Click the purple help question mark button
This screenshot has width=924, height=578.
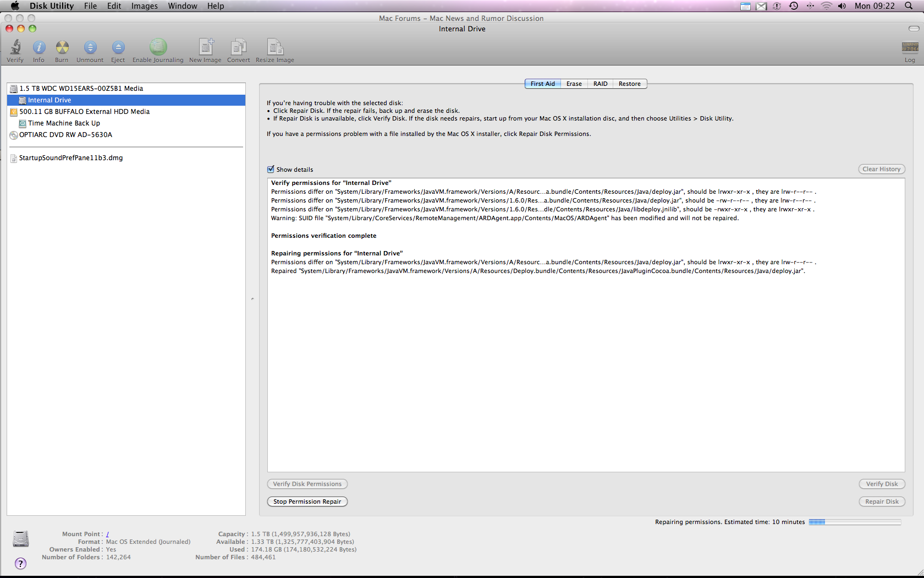[20, 564]
